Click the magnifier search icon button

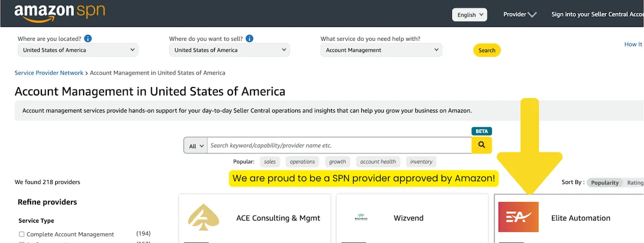[x=481, y=145]
